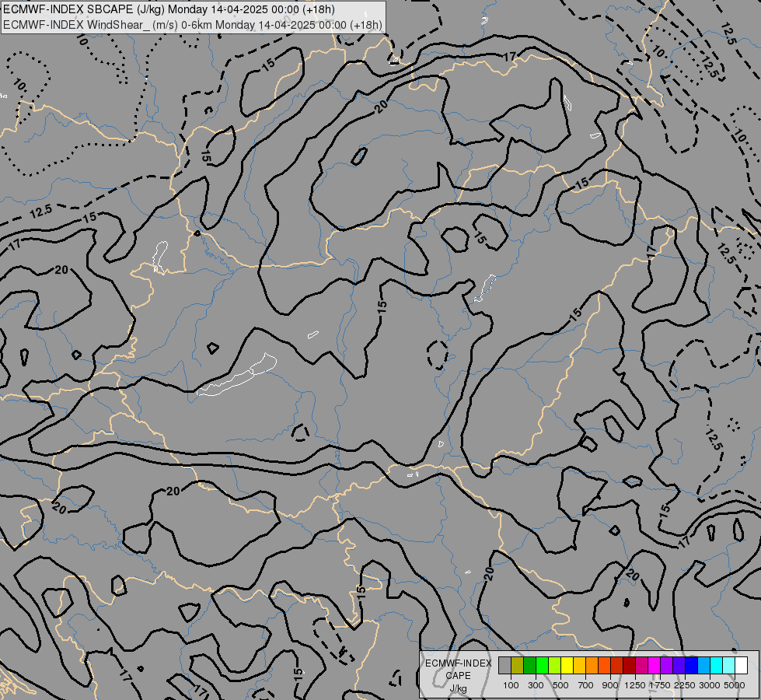This screenshot has width=761, height=700.
Task: Click the dark green legend swatch
Action: pyautogui.click(x=529, y=665)
